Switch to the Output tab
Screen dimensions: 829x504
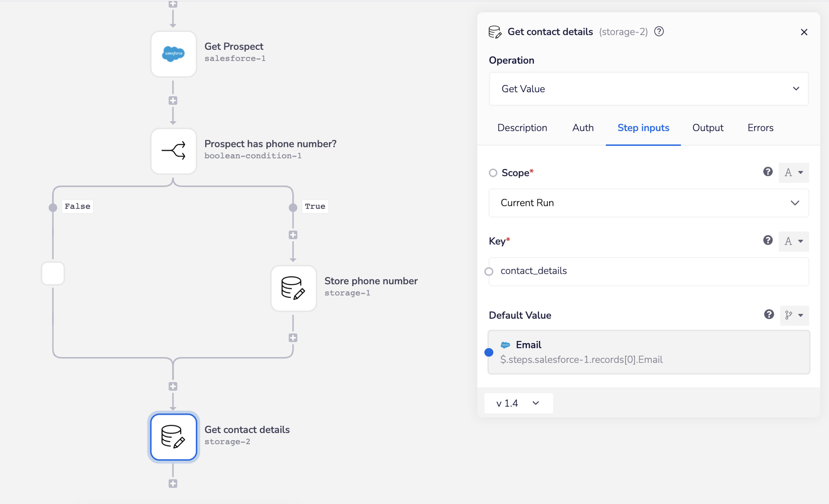[708, 128]
